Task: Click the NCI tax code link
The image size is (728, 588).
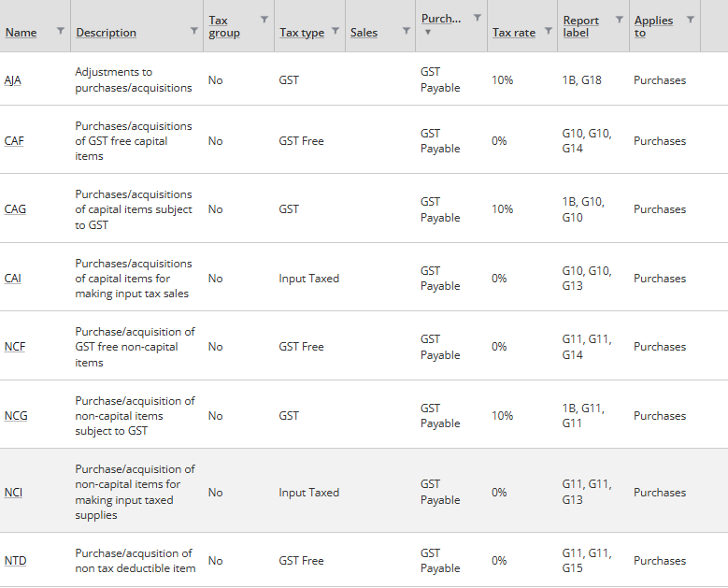Action: (x=13, y=493)
